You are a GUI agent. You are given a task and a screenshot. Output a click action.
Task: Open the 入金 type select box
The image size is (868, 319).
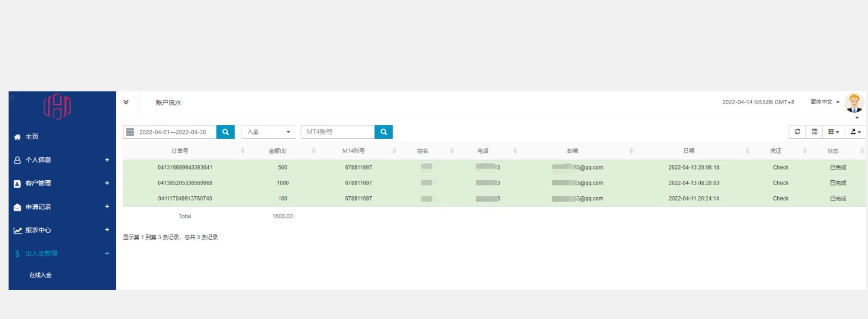point(269,132)
